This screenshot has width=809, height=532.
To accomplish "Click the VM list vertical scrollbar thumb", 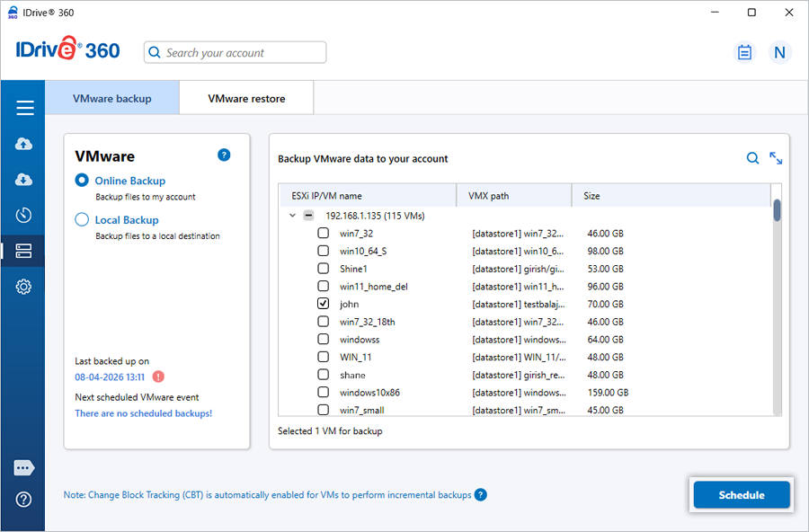I will [777, 210].
